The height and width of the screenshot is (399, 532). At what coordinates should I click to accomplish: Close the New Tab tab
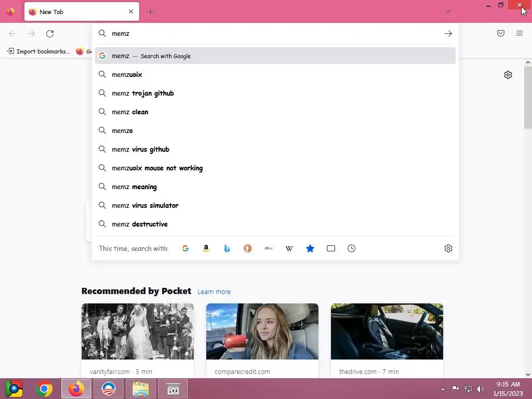click(131, 11)
